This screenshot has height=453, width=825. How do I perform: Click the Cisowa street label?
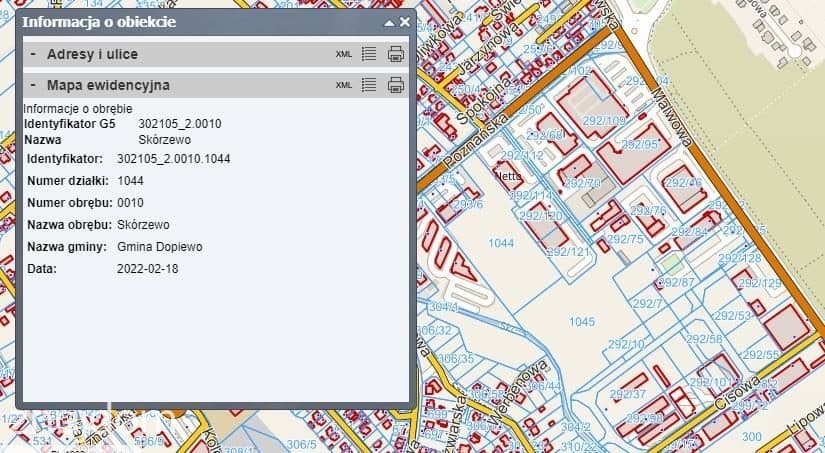737,392
